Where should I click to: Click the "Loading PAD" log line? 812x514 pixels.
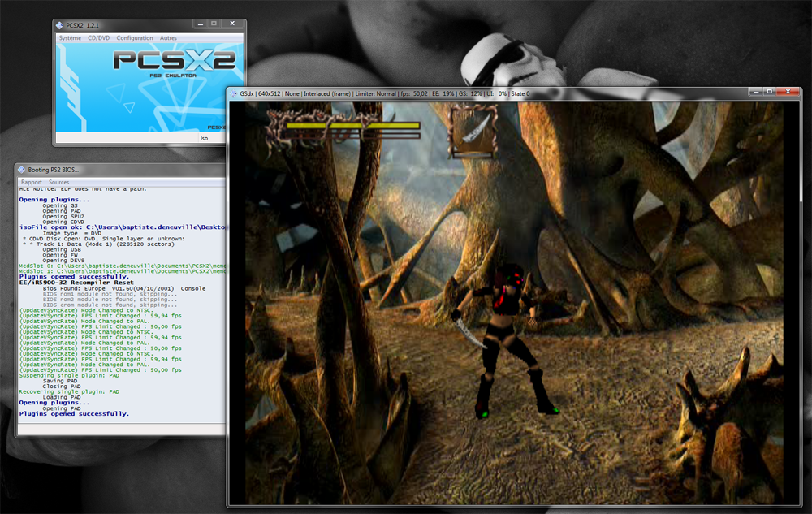point(62,398)
